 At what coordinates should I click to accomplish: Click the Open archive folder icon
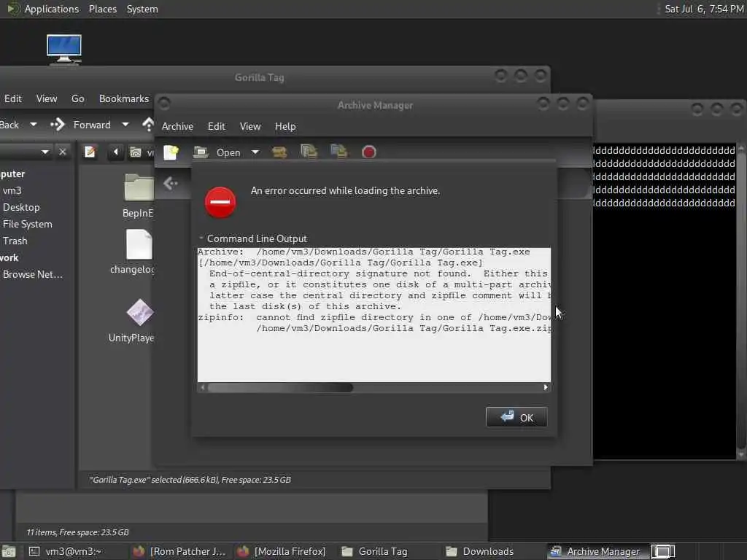201,152
